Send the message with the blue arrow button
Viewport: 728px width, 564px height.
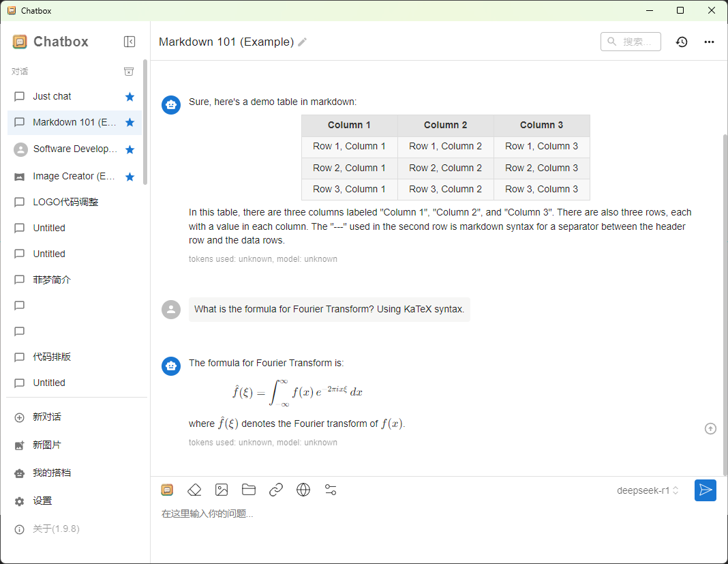[x=706, y=490]
